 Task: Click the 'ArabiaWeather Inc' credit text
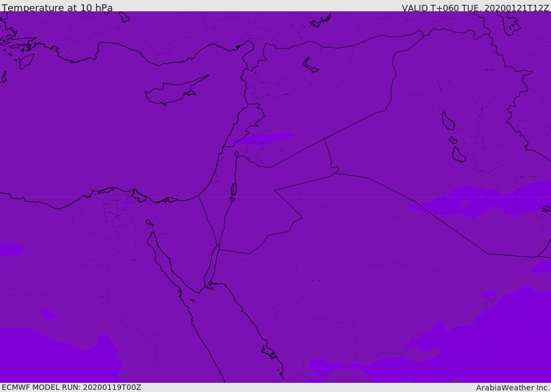[513, 388]
